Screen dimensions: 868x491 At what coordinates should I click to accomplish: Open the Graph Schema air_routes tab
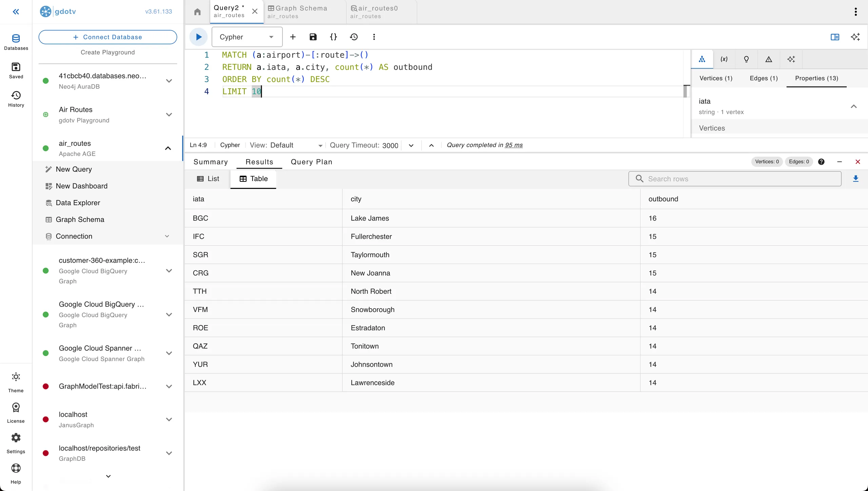(304, 12)
